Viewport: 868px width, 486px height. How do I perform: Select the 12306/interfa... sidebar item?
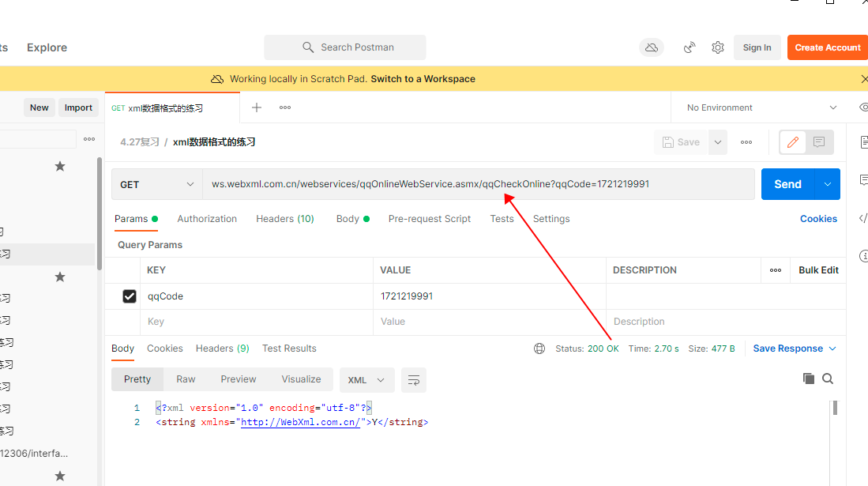[34, 454]
